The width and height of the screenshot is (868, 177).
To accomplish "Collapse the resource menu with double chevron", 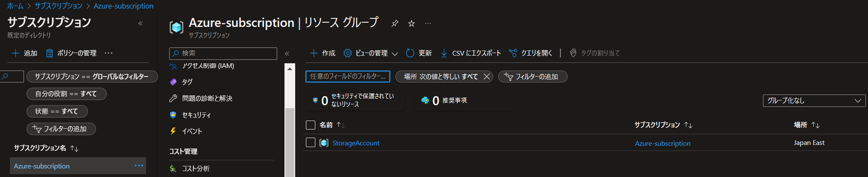I will [x=287, y=53].
